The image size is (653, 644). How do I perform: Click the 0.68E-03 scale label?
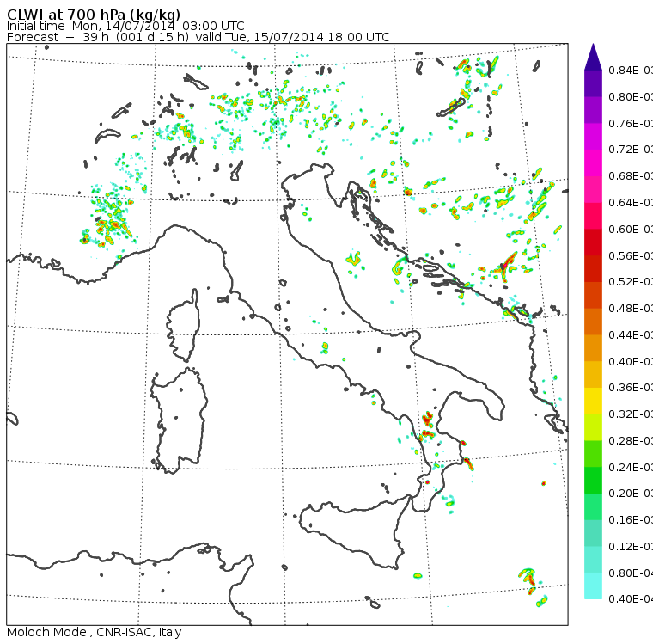[x=631, y=176]
